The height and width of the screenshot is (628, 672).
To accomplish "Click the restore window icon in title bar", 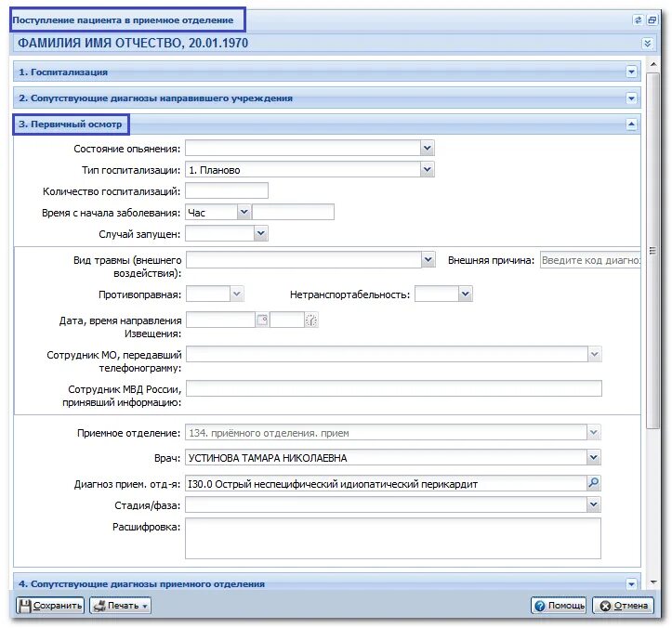I will click(x=652, y=20).
